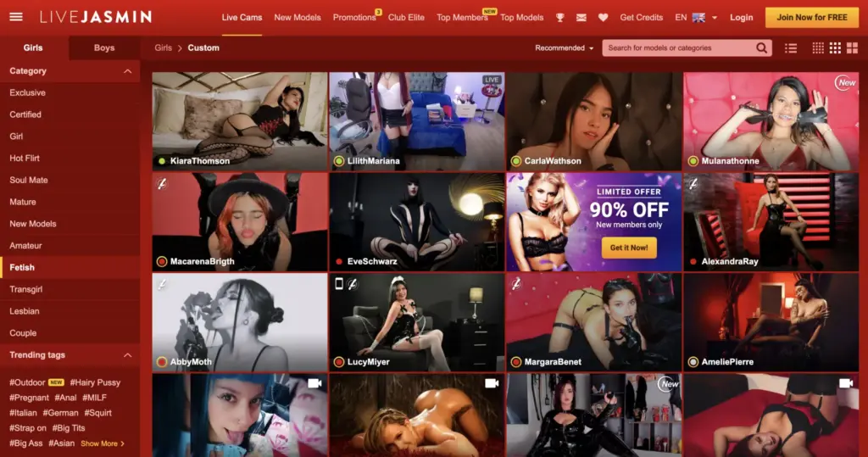Image resolution: width=868 pixels, height=457 pixels.
Task: Select Fetish category in sidebar
Action: [x=70, y=268]
